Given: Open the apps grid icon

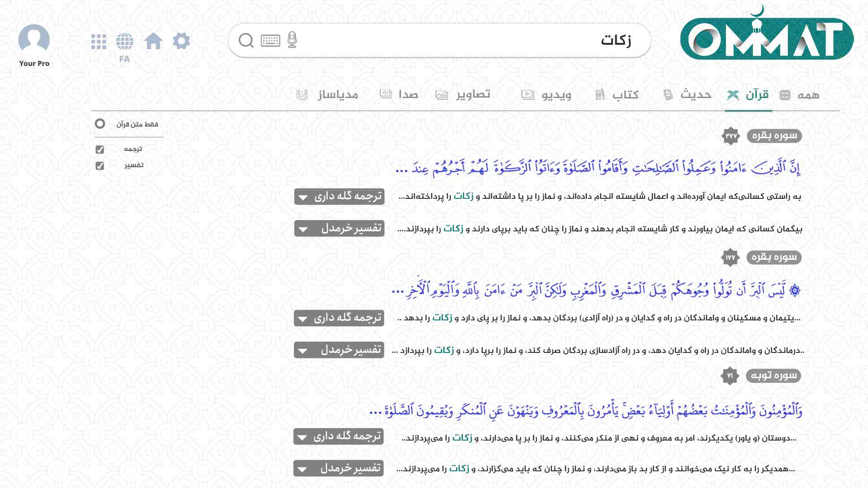Looking at the screenshot, I should click(x=98, y=40).
